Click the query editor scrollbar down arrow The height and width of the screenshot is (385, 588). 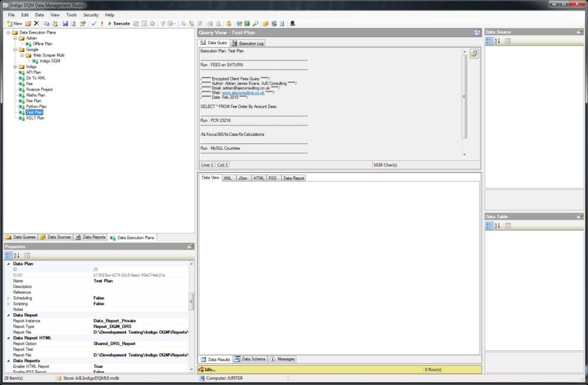click(x=465, y=155)
